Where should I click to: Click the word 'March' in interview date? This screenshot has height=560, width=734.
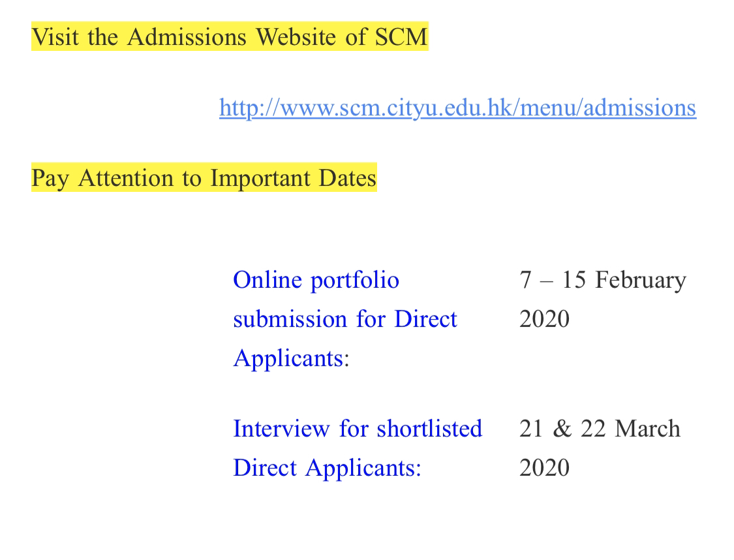point(647,429)
